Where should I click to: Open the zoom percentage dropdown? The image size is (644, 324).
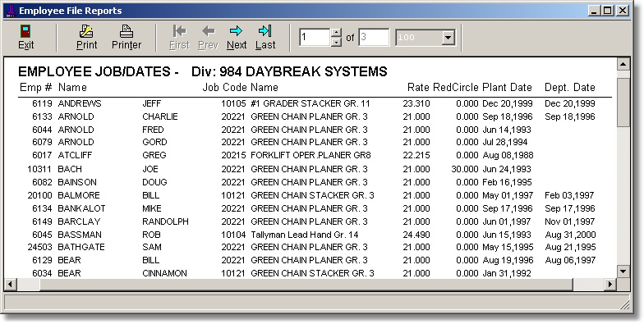point(448,38)
